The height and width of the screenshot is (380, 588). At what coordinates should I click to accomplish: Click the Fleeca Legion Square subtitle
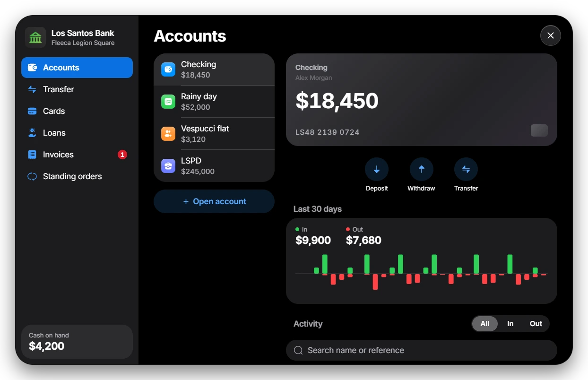pos(83,43)
